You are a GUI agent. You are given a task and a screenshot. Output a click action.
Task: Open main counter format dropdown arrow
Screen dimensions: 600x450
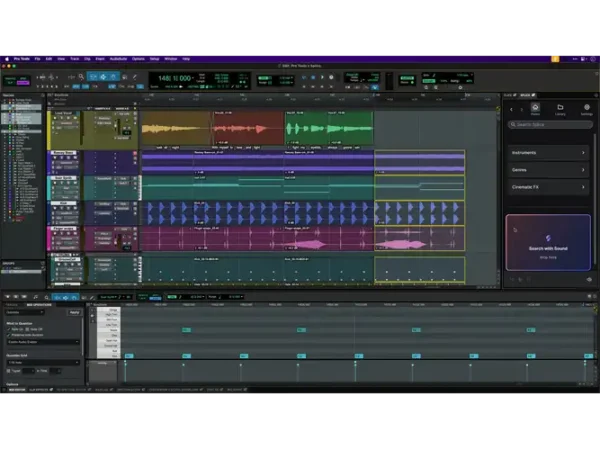coord(192,78)
